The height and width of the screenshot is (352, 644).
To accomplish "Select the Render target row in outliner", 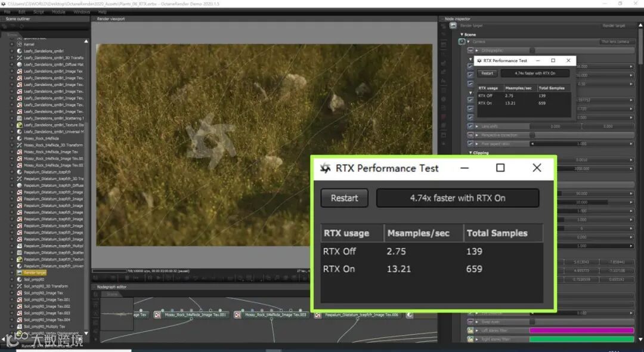I will pos(35,273).
